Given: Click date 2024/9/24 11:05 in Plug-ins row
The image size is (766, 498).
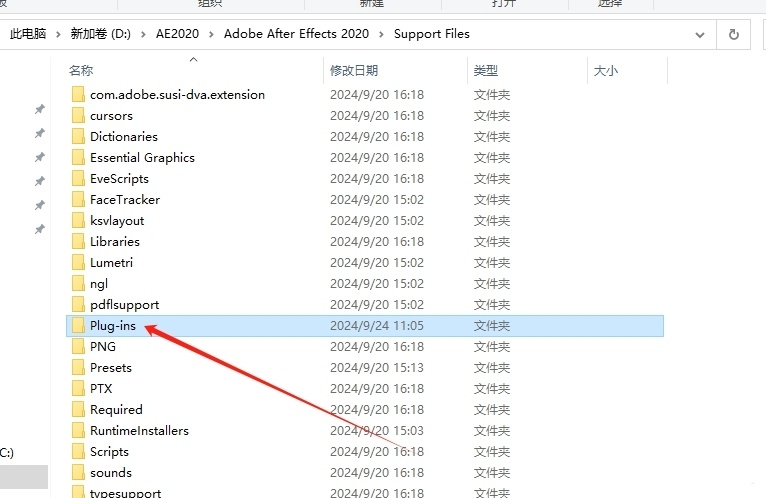Looking at the screenshot, I should 377,325.
